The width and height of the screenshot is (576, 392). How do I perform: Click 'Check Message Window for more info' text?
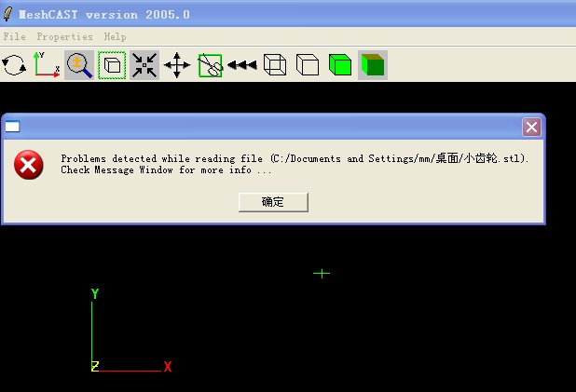[x=166, y=170]
